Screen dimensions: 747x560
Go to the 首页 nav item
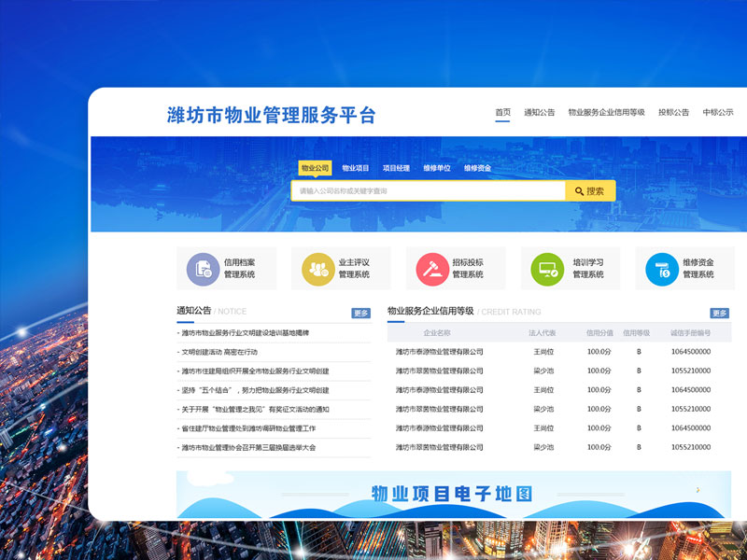click(502, 112)
